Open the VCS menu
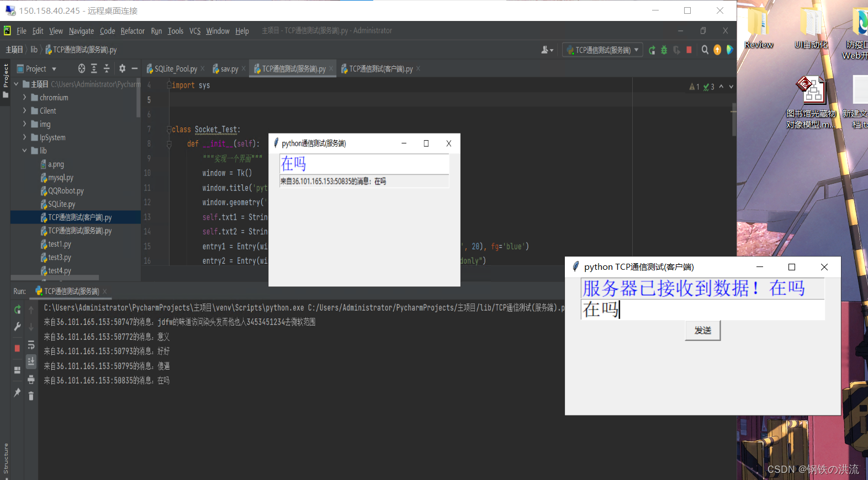 point(195,31)
